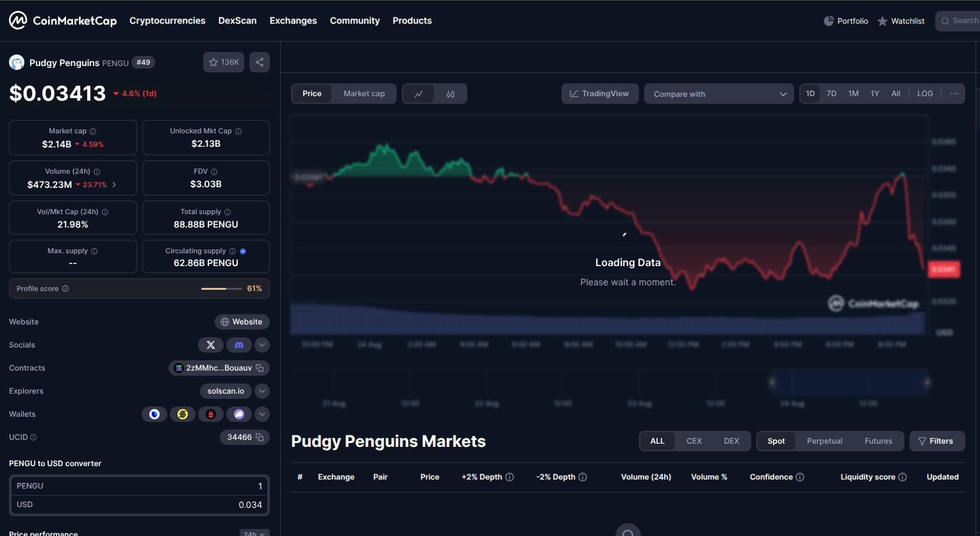Show Max. supply info icon
Viewport: 980px width, 536px height.
(x=94, y=251)
